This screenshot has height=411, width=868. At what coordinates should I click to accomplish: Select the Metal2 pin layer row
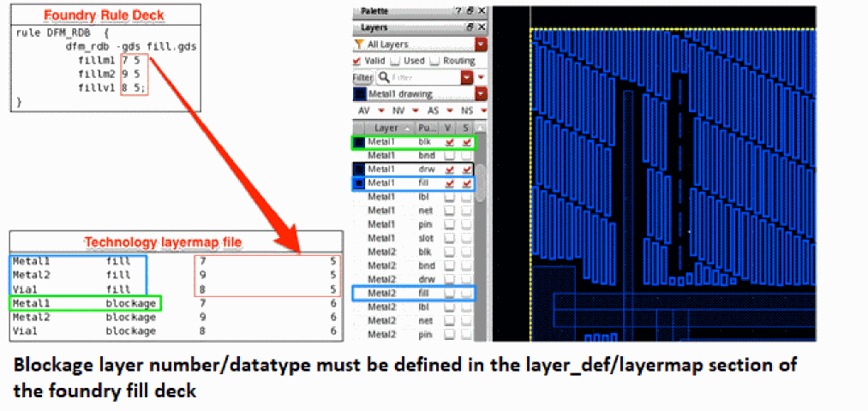pyautogui.click(x=414, y=334)
